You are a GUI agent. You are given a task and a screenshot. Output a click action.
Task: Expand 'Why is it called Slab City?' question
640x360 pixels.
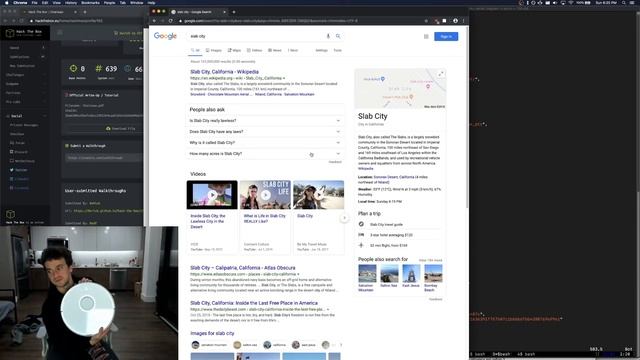[264, 142]
